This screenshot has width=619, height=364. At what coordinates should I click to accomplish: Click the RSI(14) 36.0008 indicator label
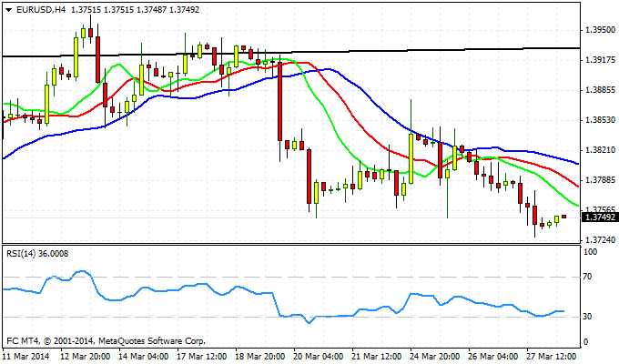37,254
